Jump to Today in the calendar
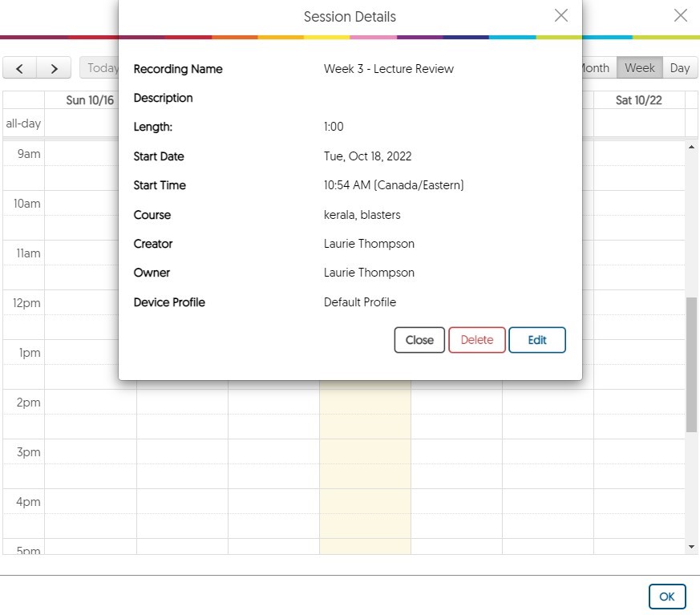 pyautogui.click(x=99, y=68)
